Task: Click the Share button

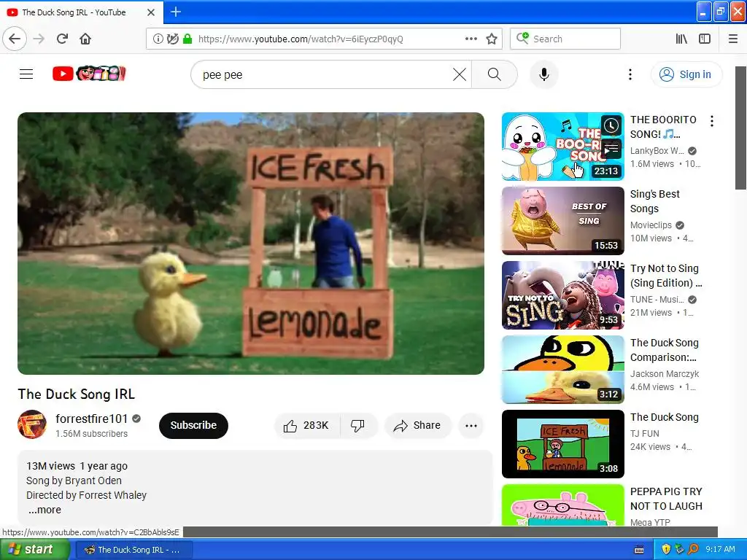Action: 417,425
